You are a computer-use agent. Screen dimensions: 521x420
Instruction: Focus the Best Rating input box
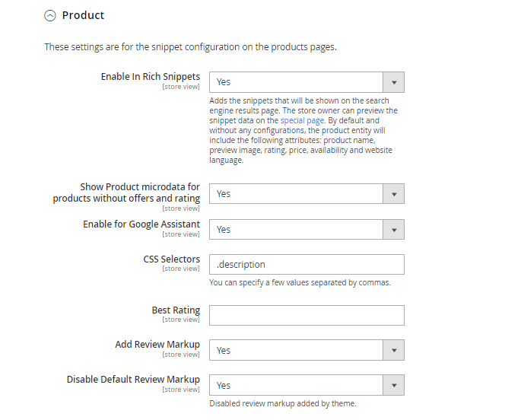point(307,315)
